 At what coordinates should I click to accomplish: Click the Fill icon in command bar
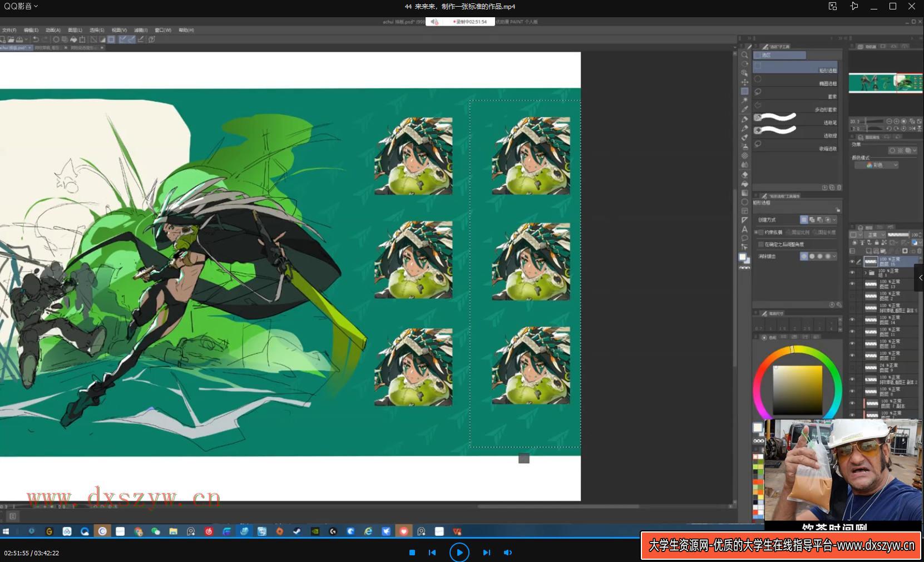(x=73, y=40)
